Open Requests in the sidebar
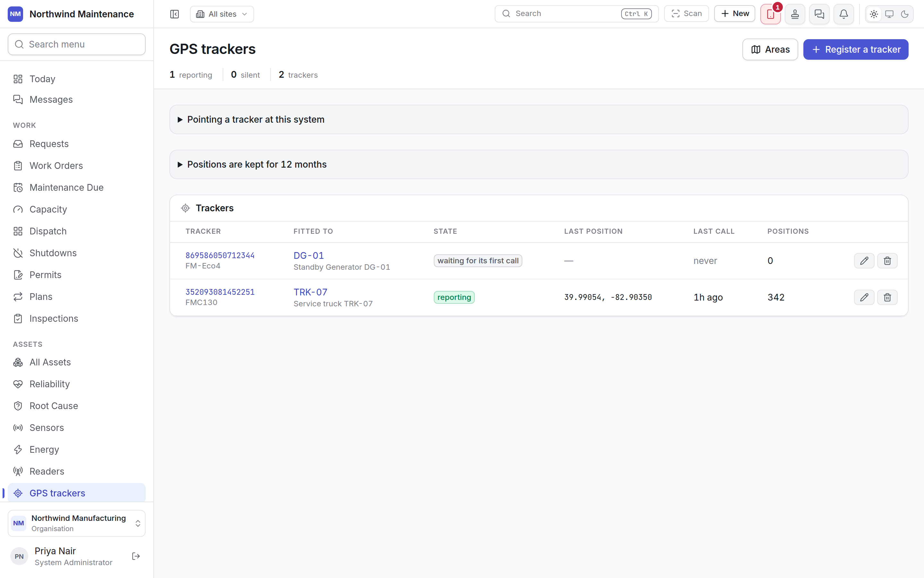This screenshot has width=924, height=578. [77, 144]
